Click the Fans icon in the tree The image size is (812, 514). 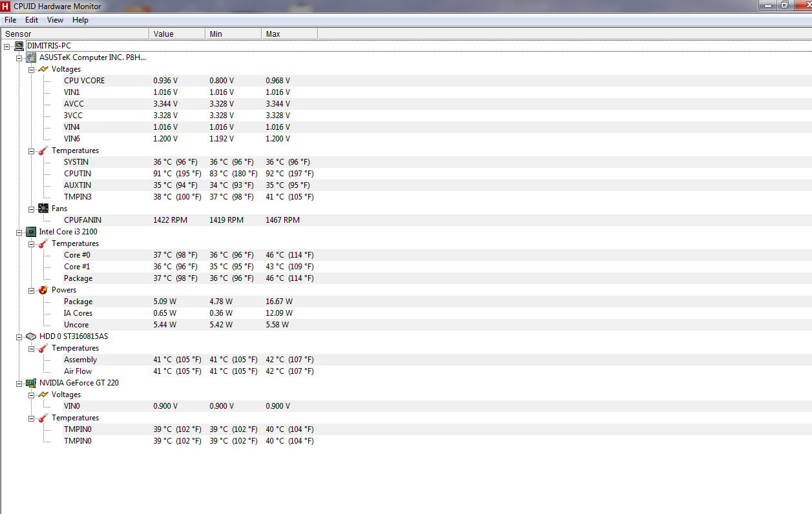point(43,209)
